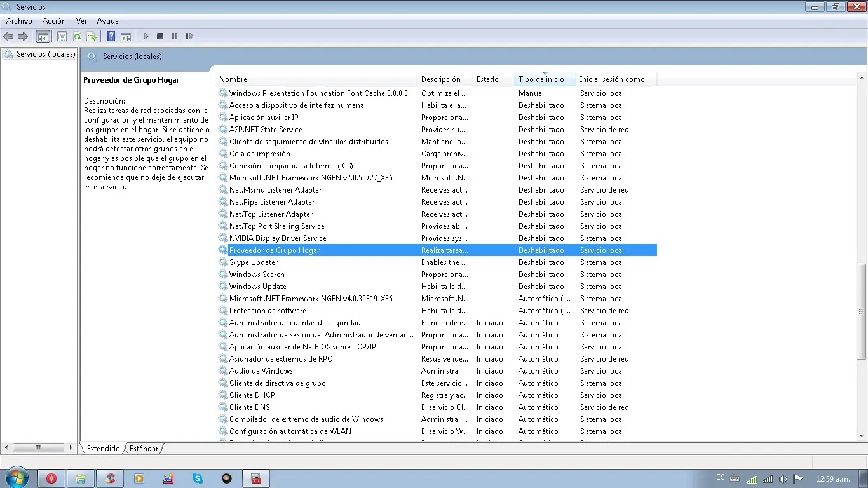Open Properties via the toolbar icon
The height and width of the screenshot is (488, 868).
pyautogui.click(x=62, y=36)
